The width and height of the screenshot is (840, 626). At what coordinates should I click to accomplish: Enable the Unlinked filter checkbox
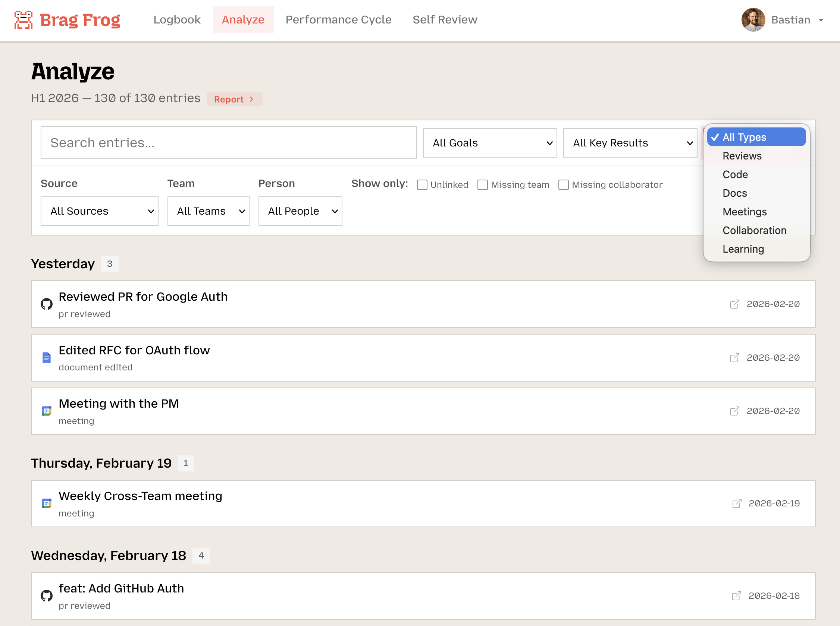click(x=422, y=184)
